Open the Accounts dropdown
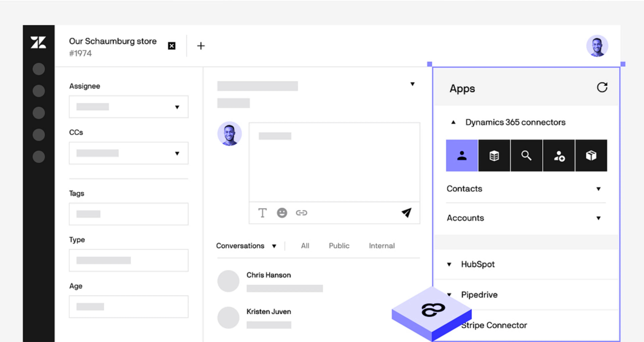 (x=599, y=218)
